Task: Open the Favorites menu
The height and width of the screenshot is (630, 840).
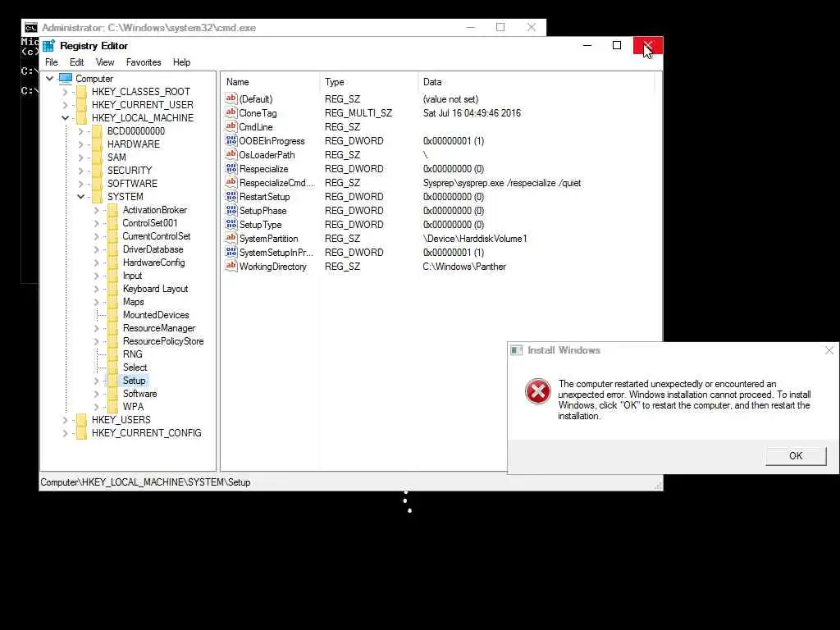Action: click(144, 62)
